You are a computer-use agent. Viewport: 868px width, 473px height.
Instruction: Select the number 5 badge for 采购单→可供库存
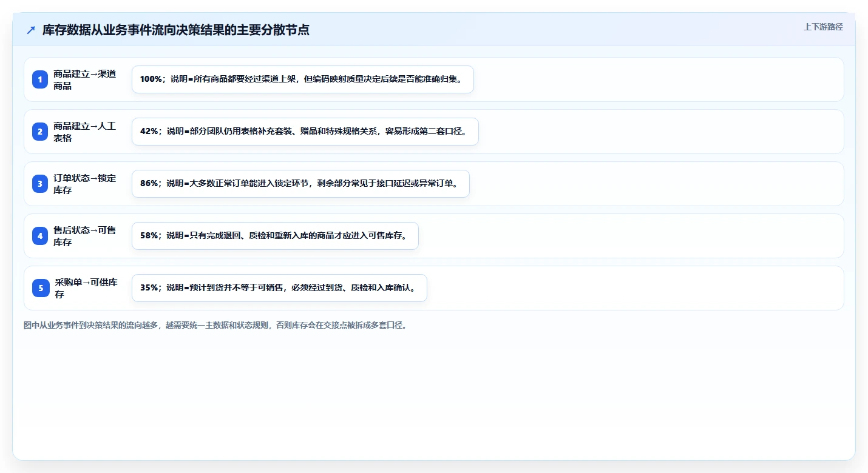pyautogui.click(x=41, y=288)
